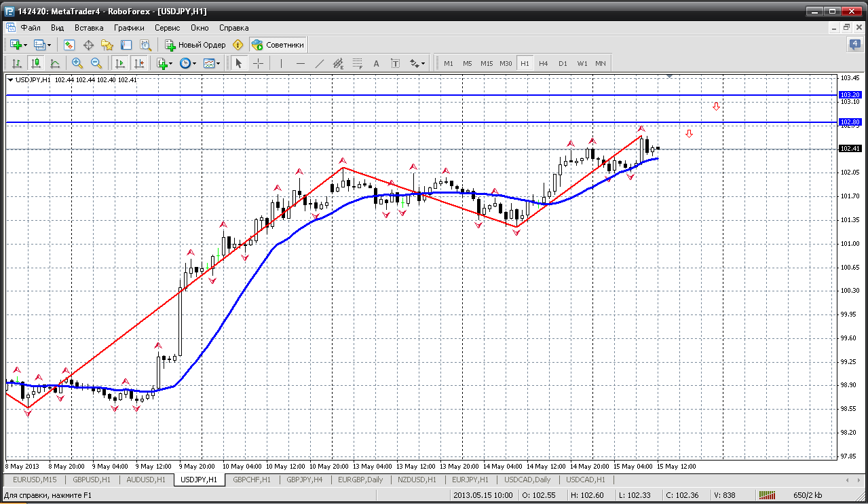Click the blue 102.80 price level label

[x=850, y=122]
